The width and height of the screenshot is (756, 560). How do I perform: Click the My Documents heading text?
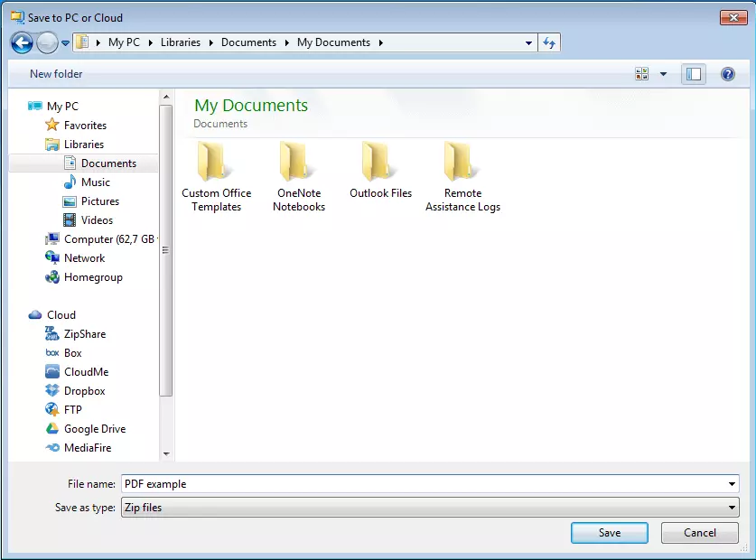(251, 105)
